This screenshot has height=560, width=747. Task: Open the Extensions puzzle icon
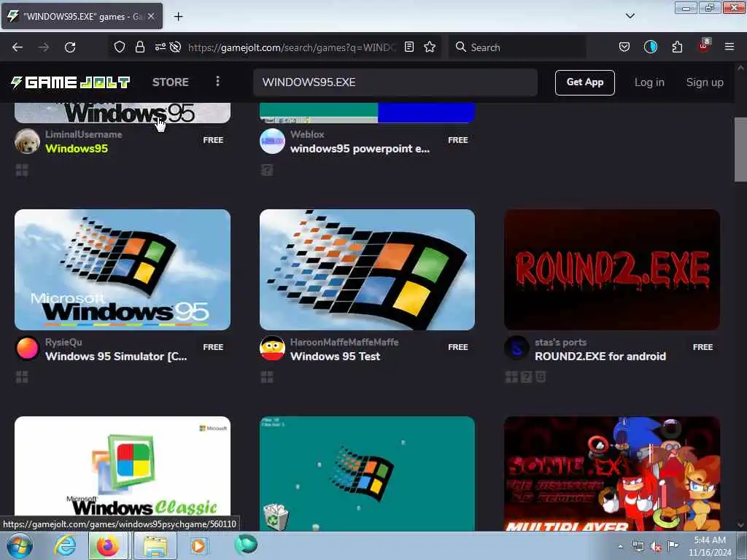(677, 47)
